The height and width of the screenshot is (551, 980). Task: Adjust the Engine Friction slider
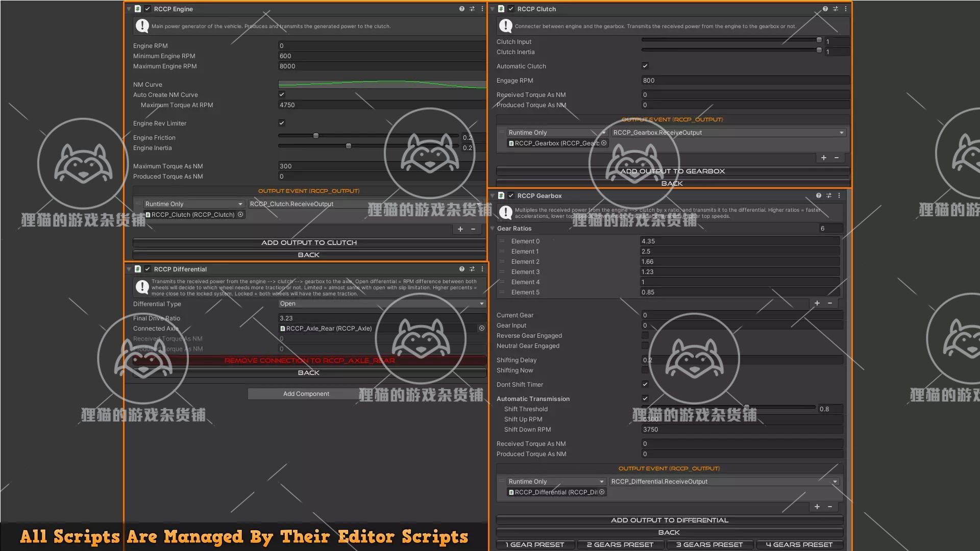pos(315,137)
